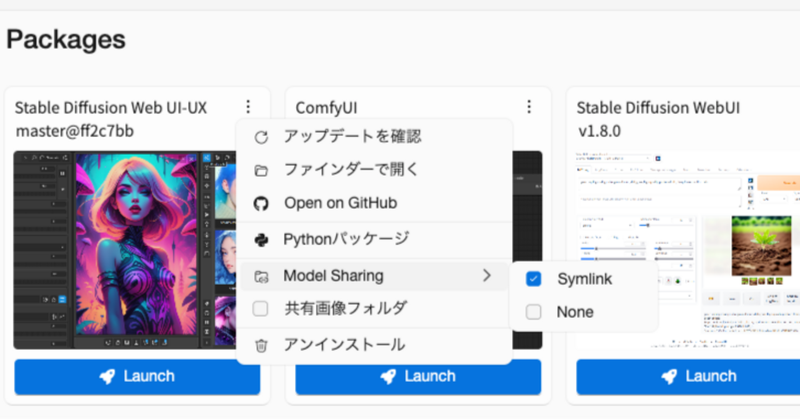Click the rocket icon on ComfyUI Launch button
Viewport: 800px width, 419px height.
(x=389, y=377)
